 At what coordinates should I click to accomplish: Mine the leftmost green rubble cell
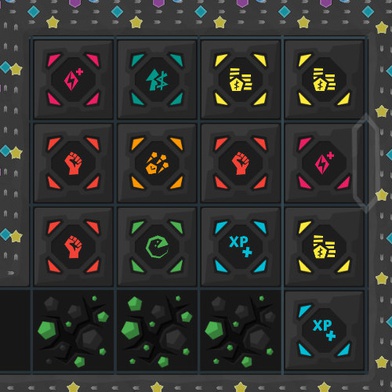[73, 330]
